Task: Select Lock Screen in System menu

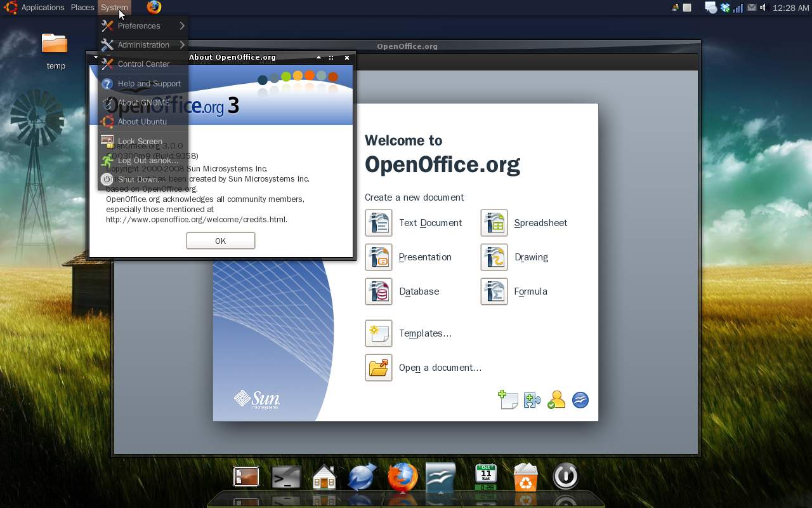Action: click(143, 142)
